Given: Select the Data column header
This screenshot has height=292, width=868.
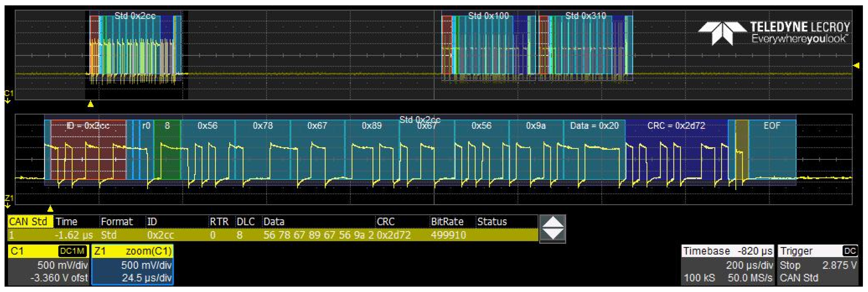Looking at the screenshot, I should click(274, 221).
